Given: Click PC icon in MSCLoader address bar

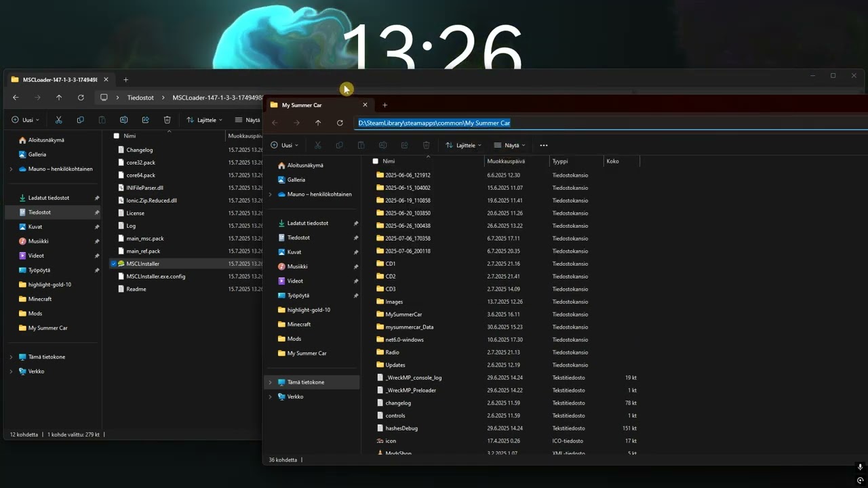Looking at the screenshot, I should tap(104, 98).
